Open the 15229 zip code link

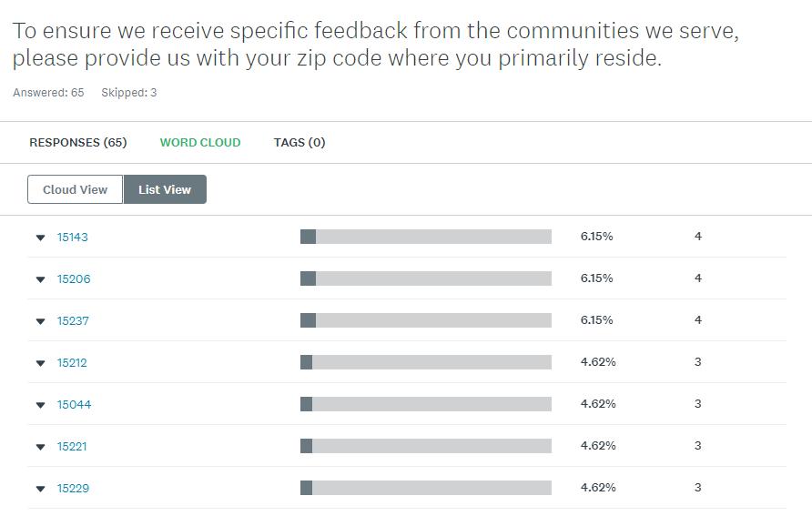[x=73, y=489]
